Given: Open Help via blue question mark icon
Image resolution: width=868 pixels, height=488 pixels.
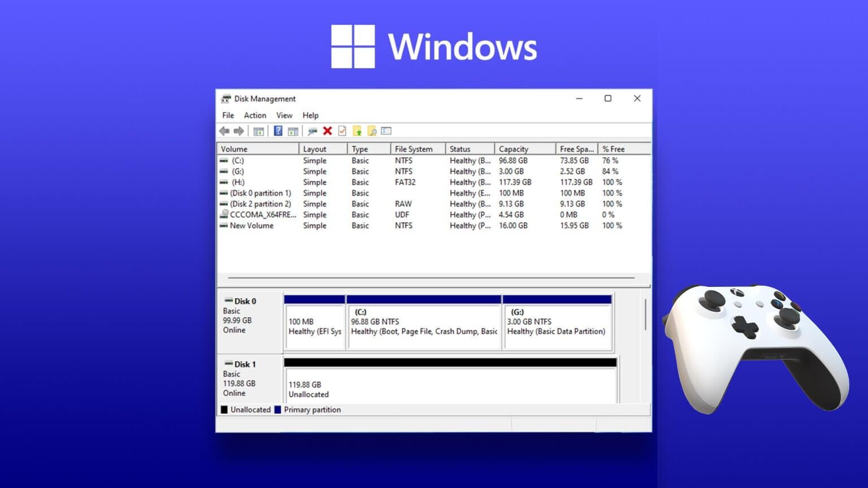Looking at the screenshot, I should tap(278, 131).
